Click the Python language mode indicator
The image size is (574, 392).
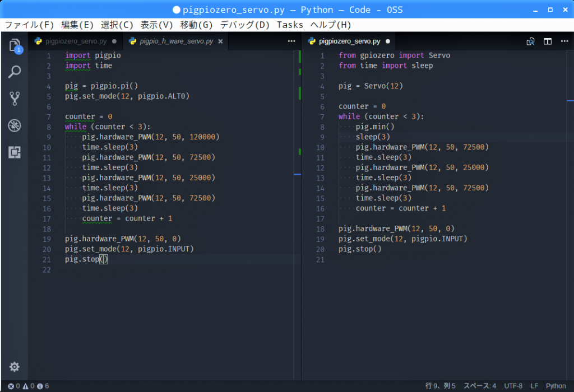pos(556,386)
